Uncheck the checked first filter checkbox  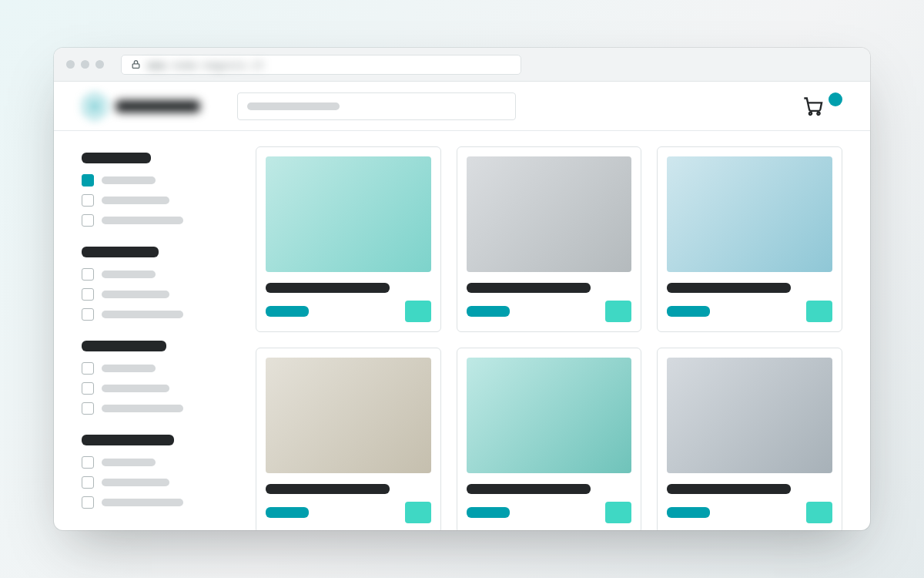[88, 180]
